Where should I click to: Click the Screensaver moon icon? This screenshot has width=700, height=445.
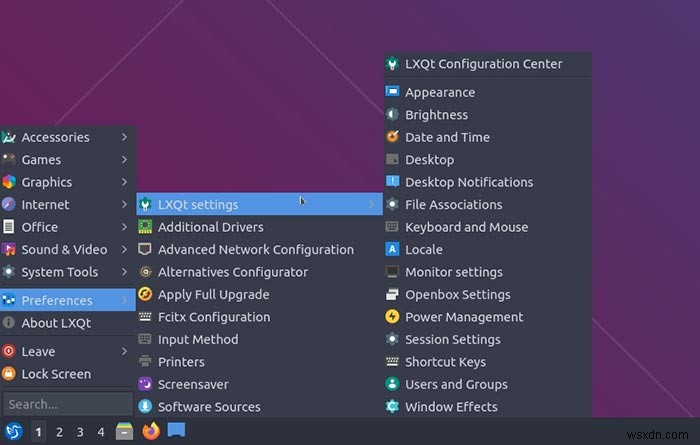[x=145, y=384]
